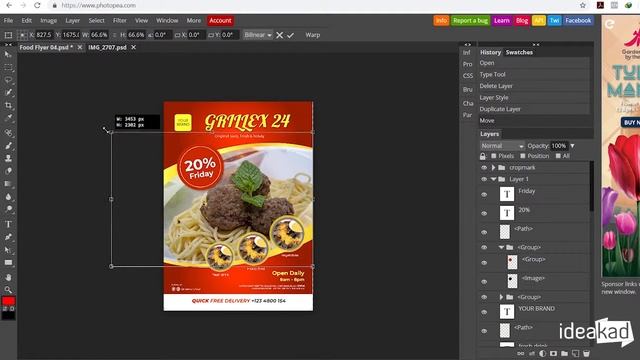Hide the Friday text layer
Image resolution: width=640 pixels, height=360 pixels.
484,195
